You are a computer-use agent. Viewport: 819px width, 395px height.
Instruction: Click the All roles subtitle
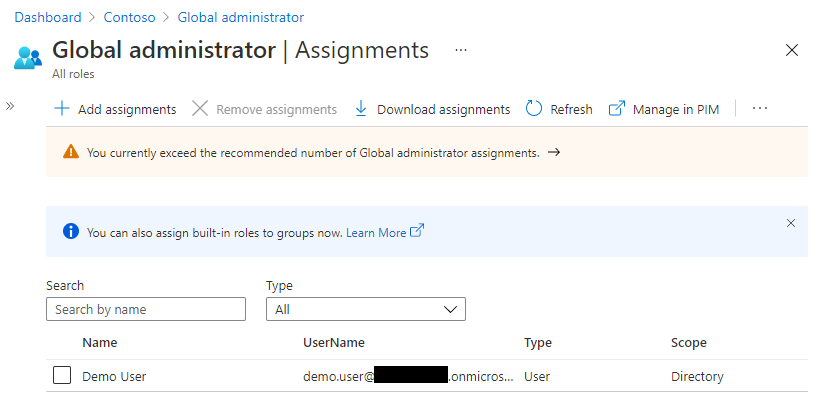pos(73,74)
